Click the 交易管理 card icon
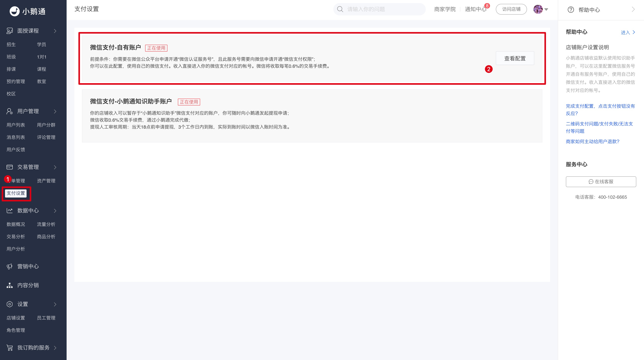The width and height of the screenshot is (644, 360). coord(9,167)
